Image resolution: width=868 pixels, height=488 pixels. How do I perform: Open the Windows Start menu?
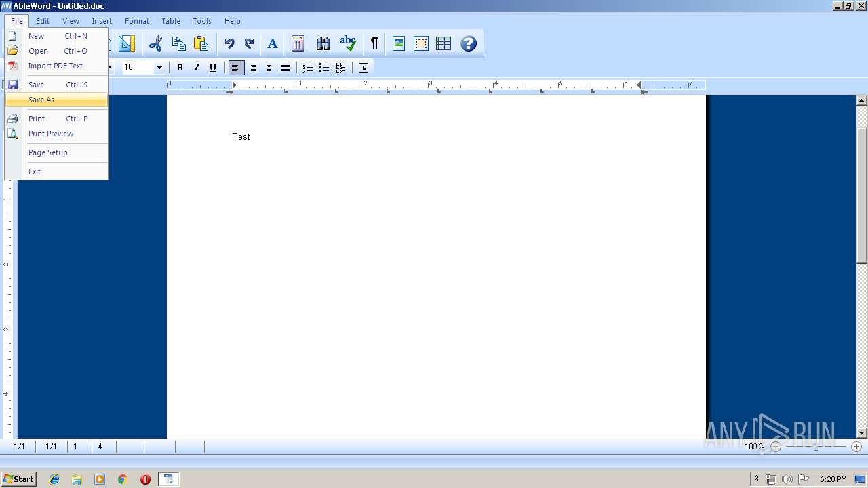coord(18,479)
